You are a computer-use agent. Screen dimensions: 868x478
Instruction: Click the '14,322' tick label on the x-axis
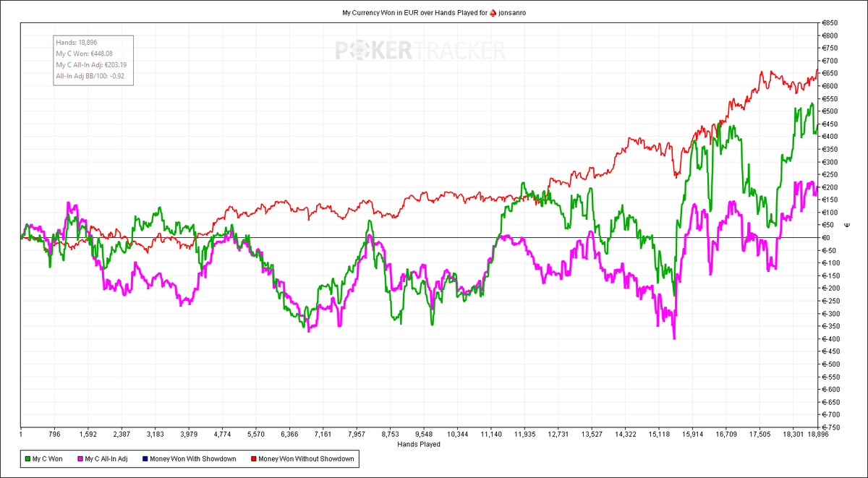[625, 435]
